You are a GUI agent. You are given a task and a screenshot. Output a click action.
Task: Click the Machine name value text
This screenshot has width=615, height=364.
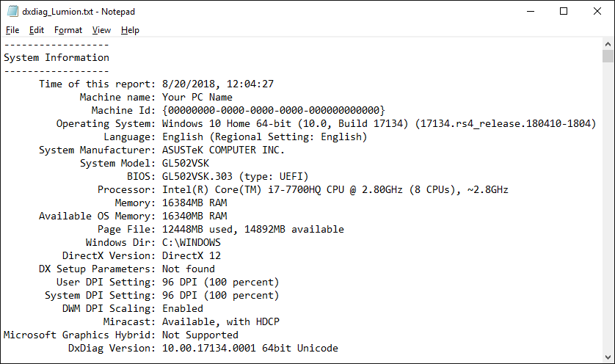(197, 97)
